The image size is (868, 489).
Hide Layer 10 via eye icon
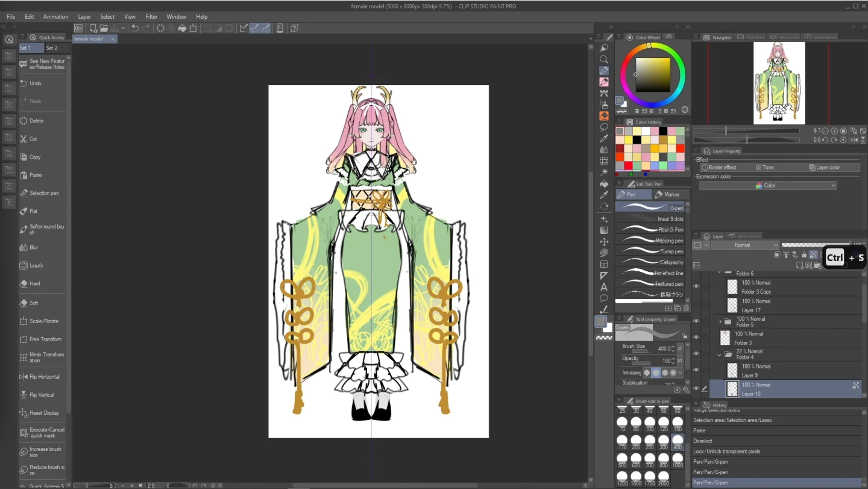(696, 389)
